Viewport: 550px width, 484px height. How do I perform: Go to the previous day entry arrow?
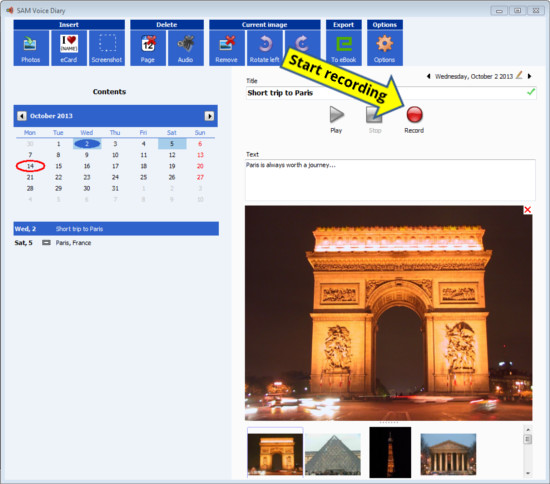[x=429, y=76]
